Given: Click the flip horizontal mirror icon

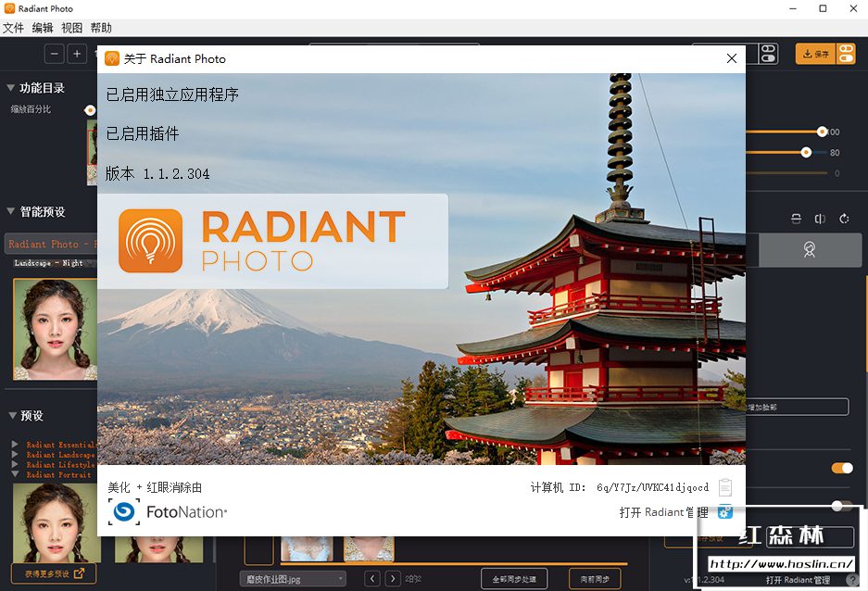Looking at the screenshot, I should click(x=820, y=219).
